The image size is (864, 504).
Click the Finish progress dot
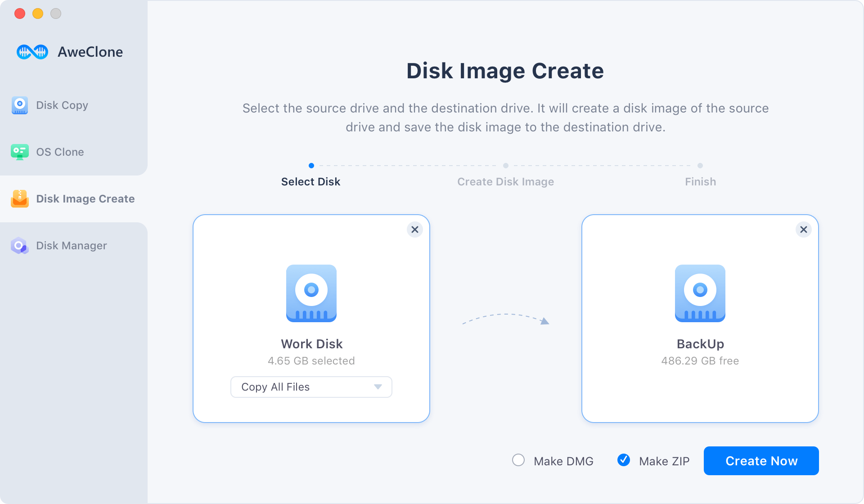700,166
